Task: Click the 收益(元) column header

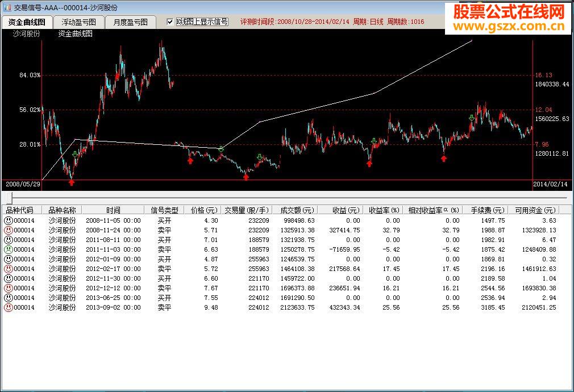Action: point(341,210)
